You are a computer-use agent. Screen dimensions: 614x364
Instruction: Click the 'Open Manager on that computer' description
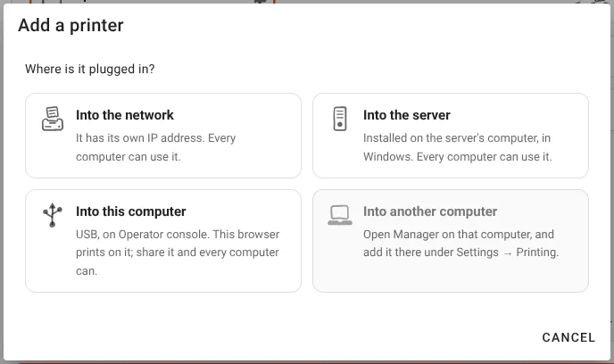[x=460, y=243]
